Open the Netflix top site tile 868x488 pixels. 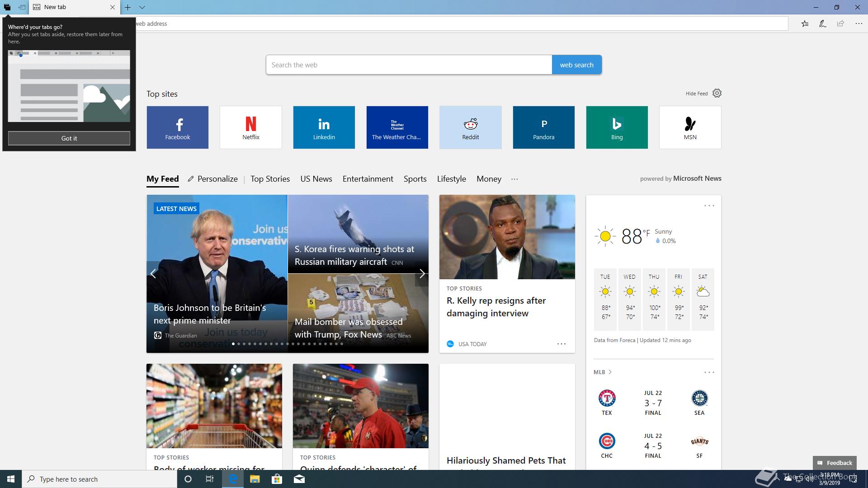[x=251, y=127]
